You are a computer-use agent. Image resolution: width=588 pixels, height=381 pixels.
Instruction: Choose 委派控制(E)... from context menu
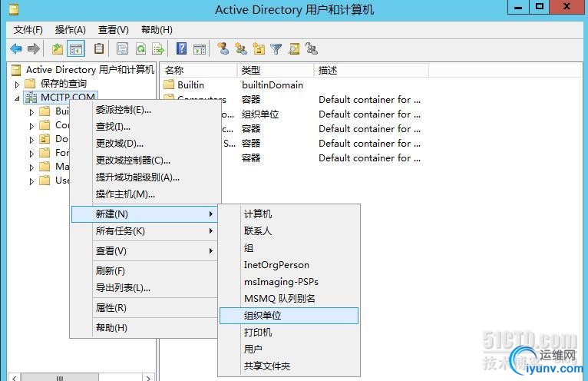pyautogui.click(x=144, y=110)
